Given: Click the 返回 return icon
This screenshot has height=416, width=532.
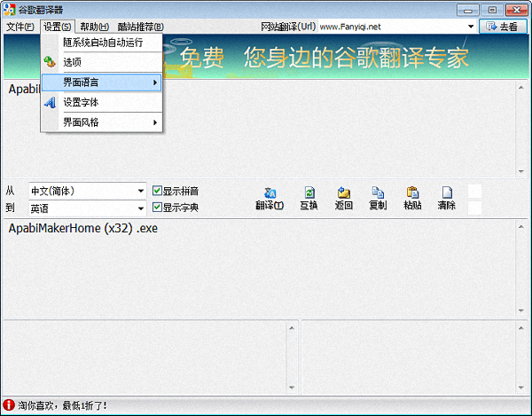Looking at the screenshot, I should (x=343, y=192).
